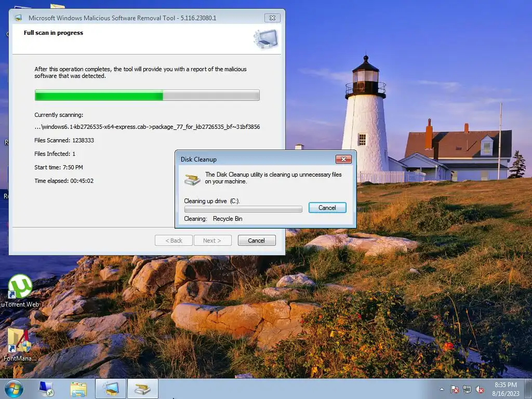Click the Removal Tool window title text
Viewport: 532px width, 399px height.
coord(123,18)
